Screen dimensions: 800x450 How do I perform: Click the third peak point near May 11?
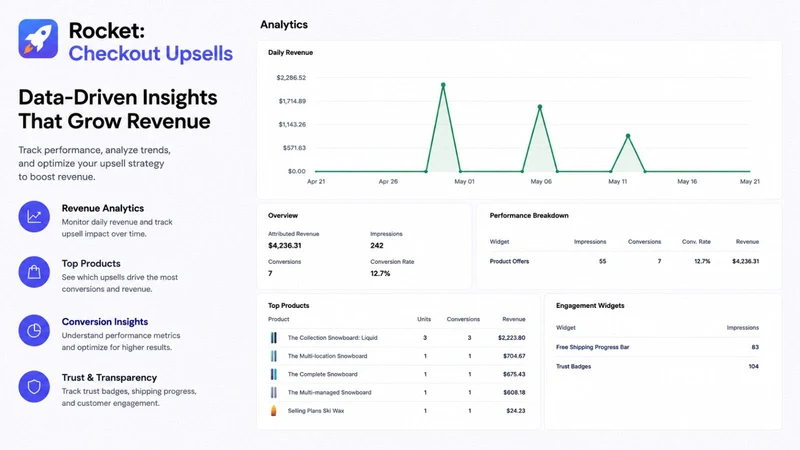[628, 136]
